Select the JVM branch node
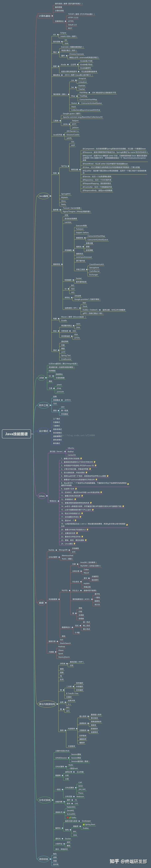151x868 pixels. [x=42, y=378]
